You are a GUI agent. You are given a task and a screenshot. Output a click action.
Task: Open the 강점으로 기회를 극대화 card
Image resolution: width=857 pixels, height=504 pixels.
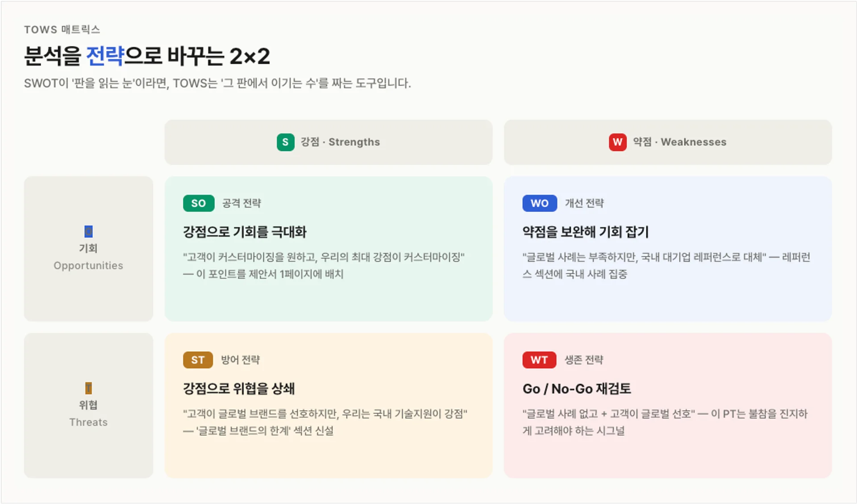329,248
